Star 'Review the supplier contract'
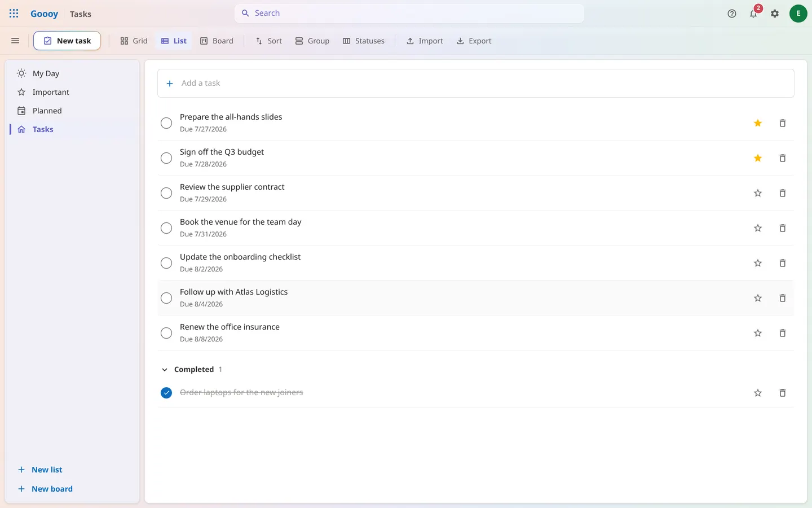 (758, 193)
